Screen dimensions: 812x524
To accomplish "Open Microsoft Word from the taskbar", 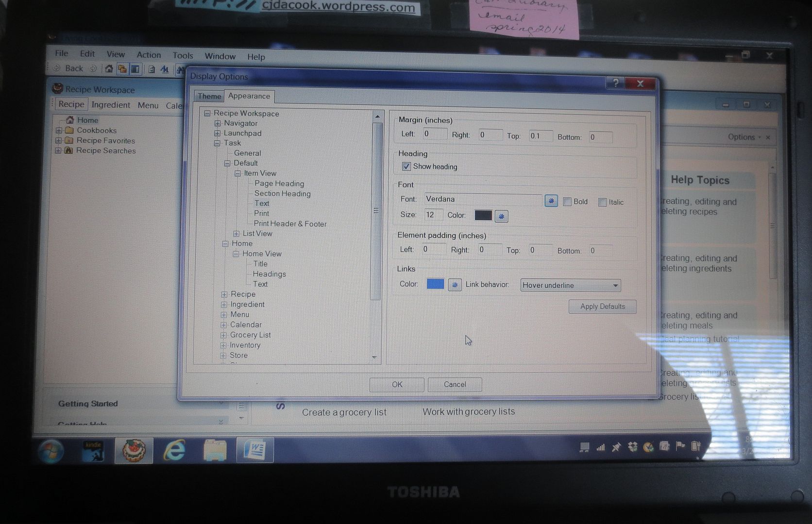I will 255,451.
